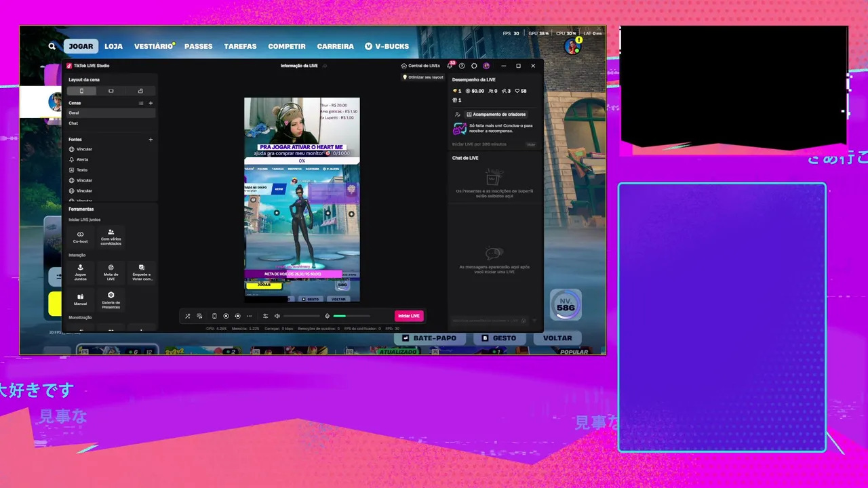Open the screen share chat icon
868x488 pixels.
click(x=199, y=316)
